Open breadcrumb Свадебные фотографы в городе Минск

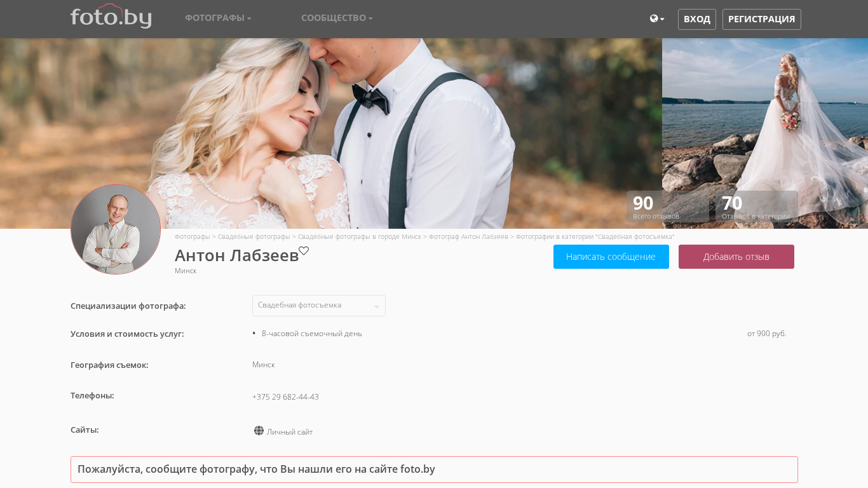(359, 237)
